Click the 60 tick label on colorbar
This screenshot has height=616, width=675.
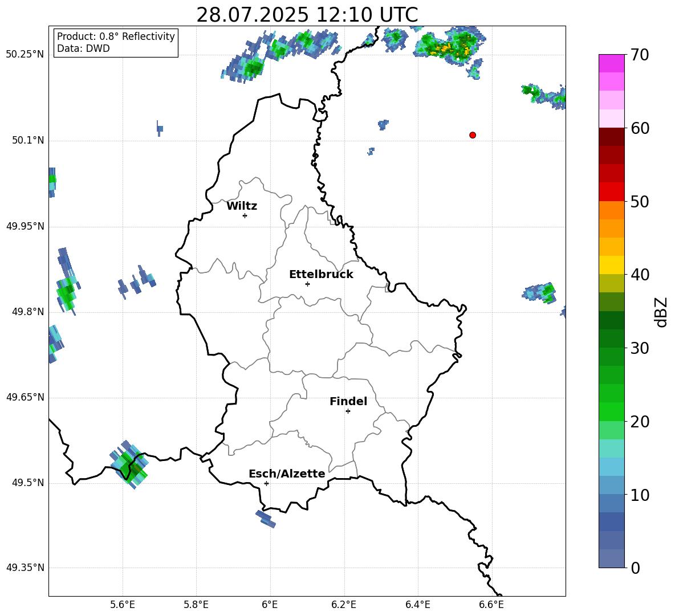click(x=640, y=128)
